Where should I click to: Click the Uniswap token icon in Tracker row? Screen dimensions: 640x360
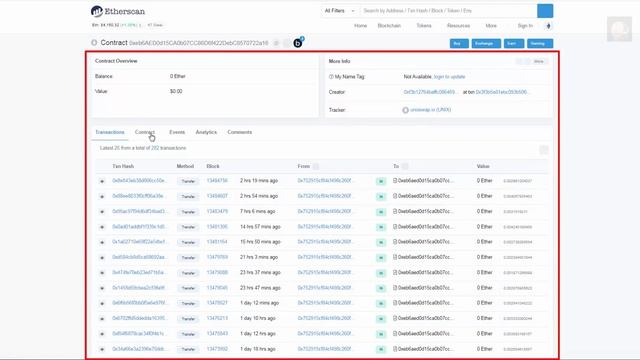pos(405,110)
